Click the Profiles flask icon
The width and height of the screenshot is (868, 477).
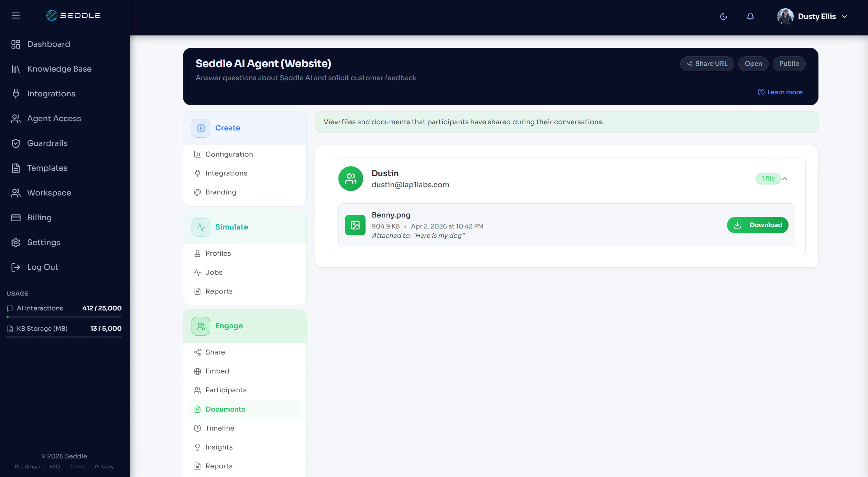tap(197, 253)
